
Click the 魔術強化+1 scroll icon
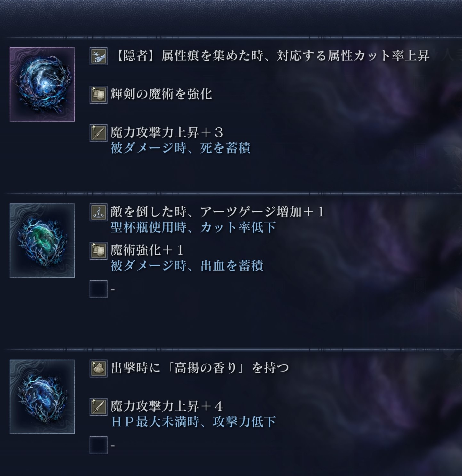[98, 251]
